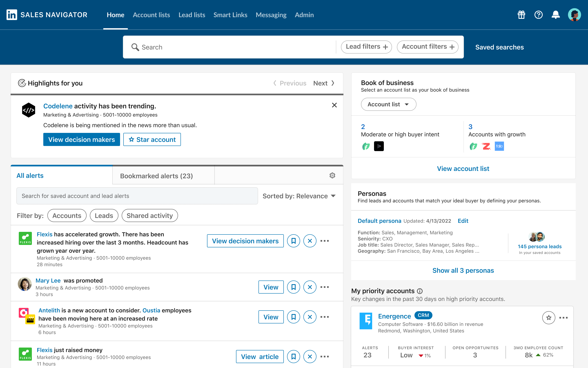Click the Codelene company logo

tap(29, 110)
